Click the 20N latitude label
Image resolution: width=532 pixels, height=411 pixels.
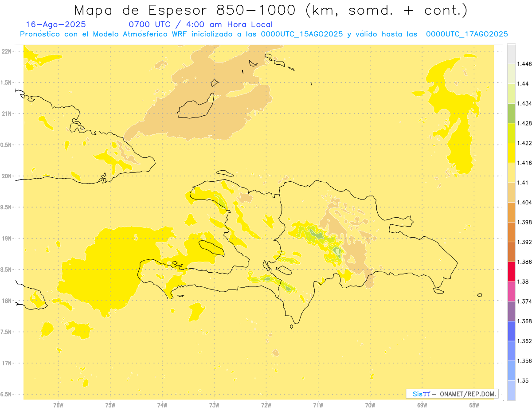6,176
